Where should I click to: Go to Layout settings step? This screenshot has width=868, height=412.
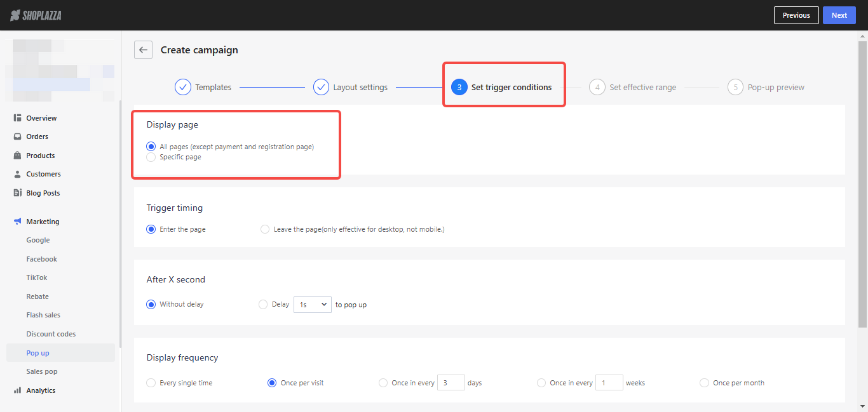pos(360,88)
